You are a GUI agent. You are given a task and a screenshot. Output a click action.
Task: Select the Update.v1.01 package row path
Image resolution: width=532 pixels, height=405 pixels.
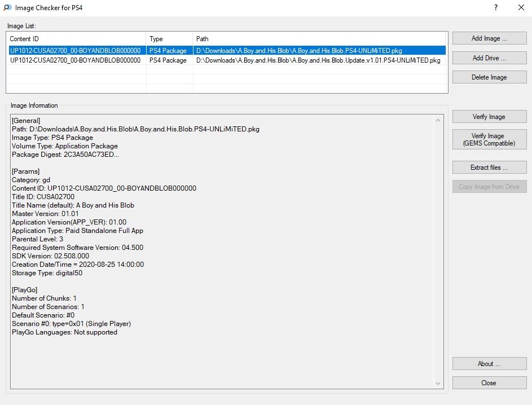318,60
